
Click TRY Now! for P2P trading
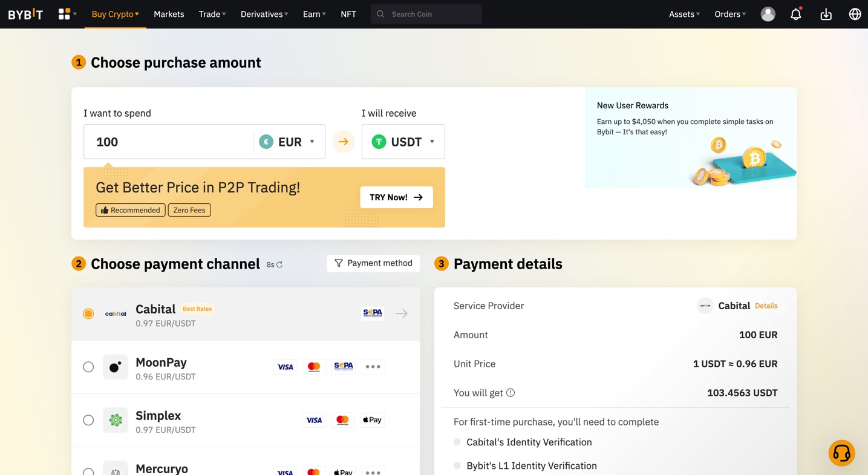[x=396, y=197]
